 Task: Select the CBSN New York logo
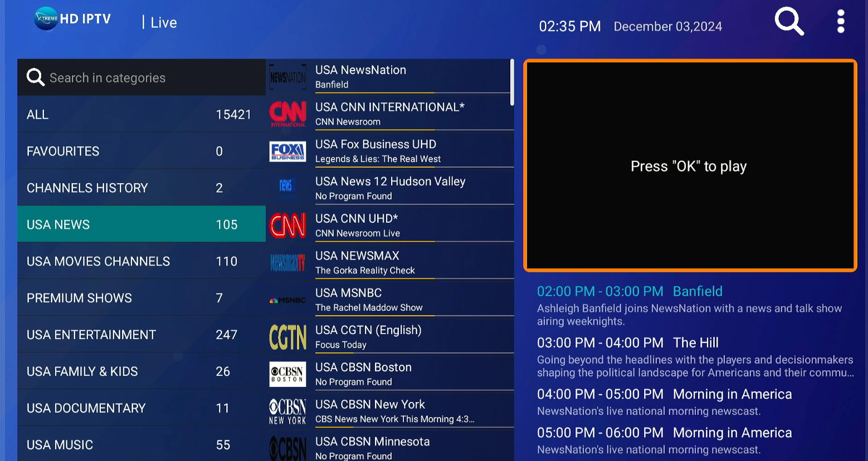tap(288, 411)
